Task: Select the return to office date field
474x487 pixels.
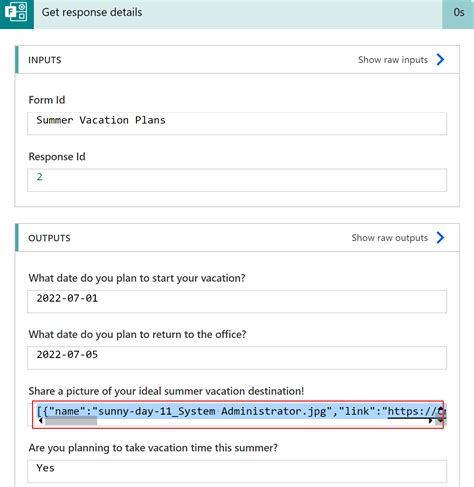Action: 237,358
